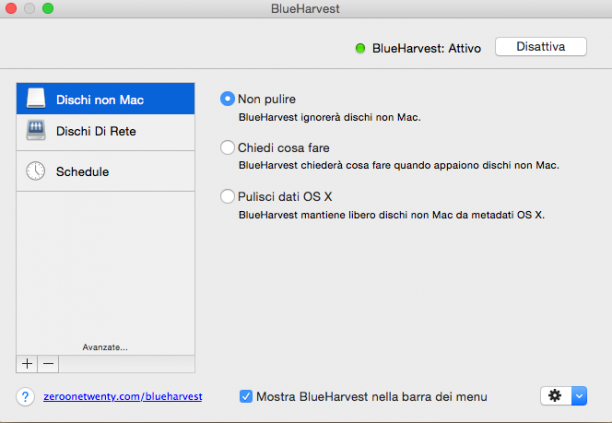This screenshot has height=423, width=612.
Task: Click the description about chiederà cosa fare
Action: coord(399,165)
